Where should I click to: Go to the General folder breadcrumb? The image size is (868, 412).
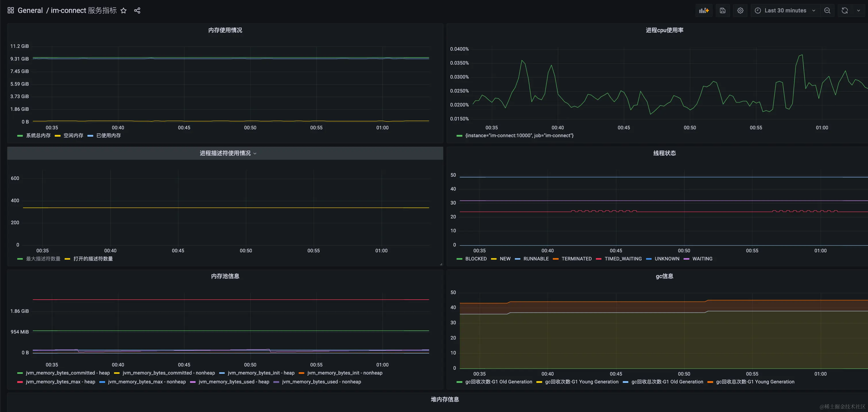tap(30, 10)
